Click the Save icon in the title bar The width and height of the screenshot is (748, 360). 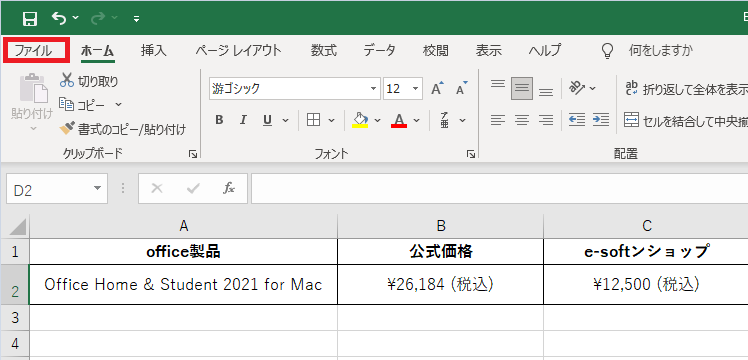point(30,19)
